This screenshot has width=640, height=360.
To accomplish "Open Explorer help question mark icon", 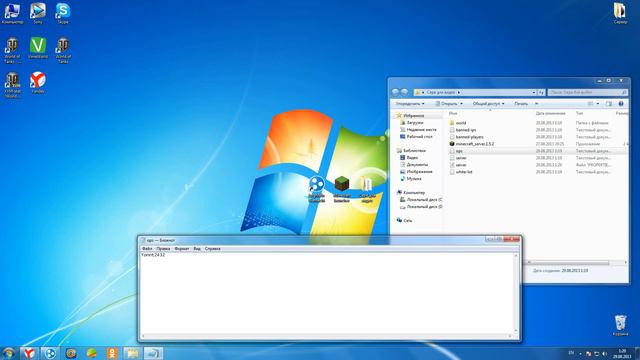I will (x=621, y=104).
